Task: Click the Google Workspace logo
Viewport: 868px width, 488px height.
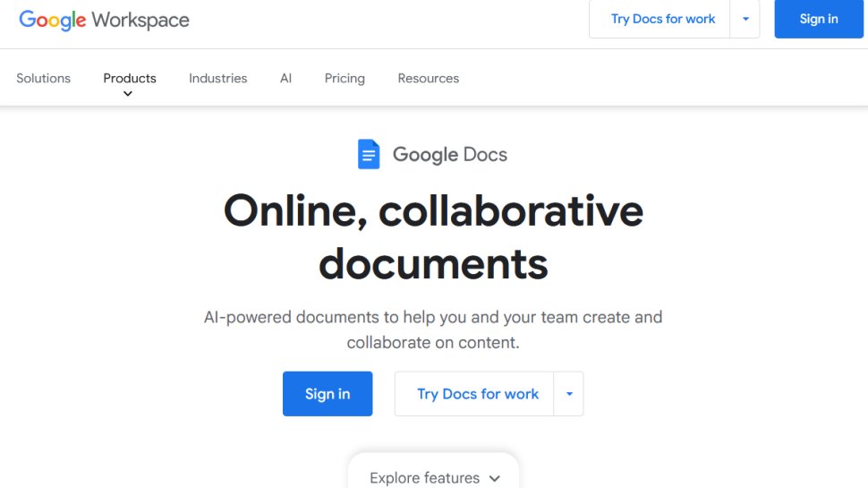Action: tap(104, 20)
